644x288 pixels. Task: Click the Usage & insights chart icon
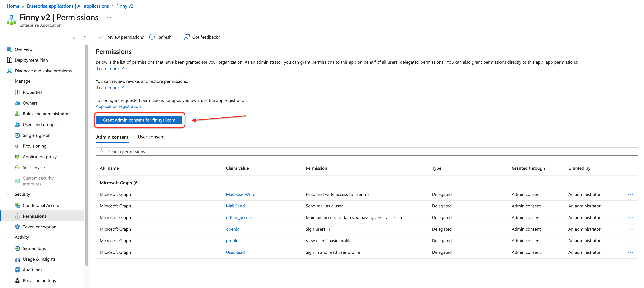coord(17,259)
